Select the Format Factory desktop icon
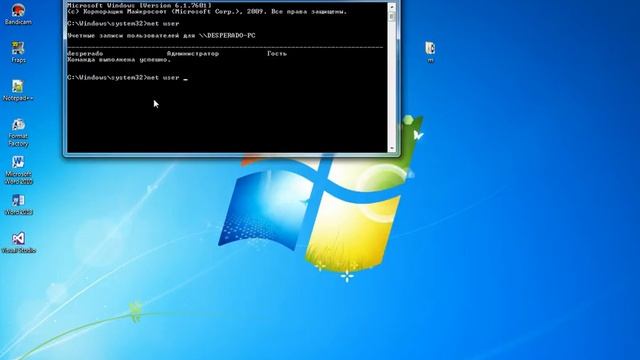Screen dimensions: 640x360 pyautogui.click(x=18, y=133)
